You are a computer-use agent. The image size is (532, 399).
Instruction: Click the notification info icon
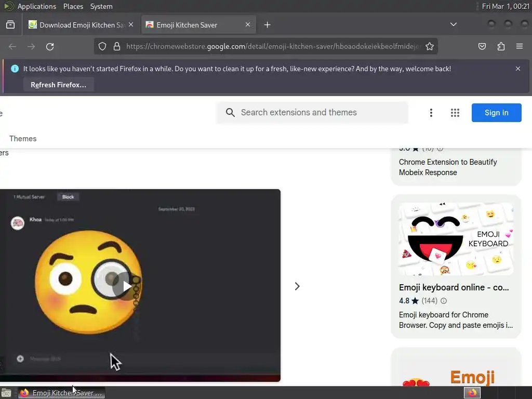pos(15,69)
